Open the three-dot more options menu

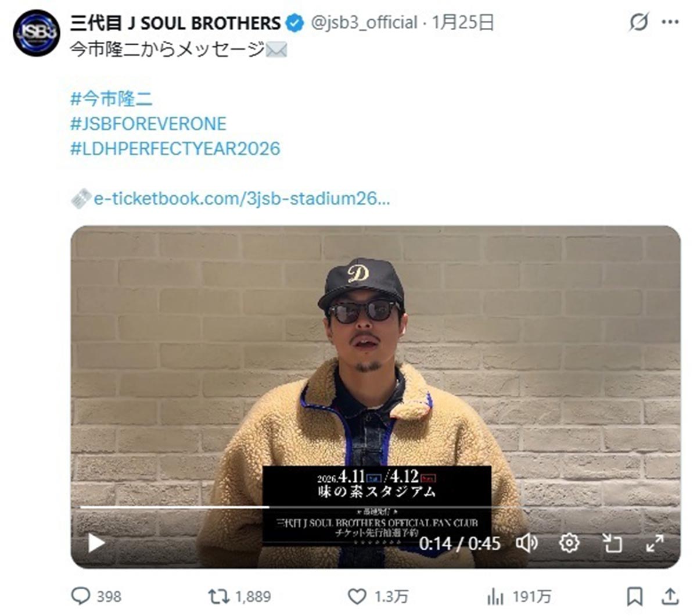pos(670,22)
